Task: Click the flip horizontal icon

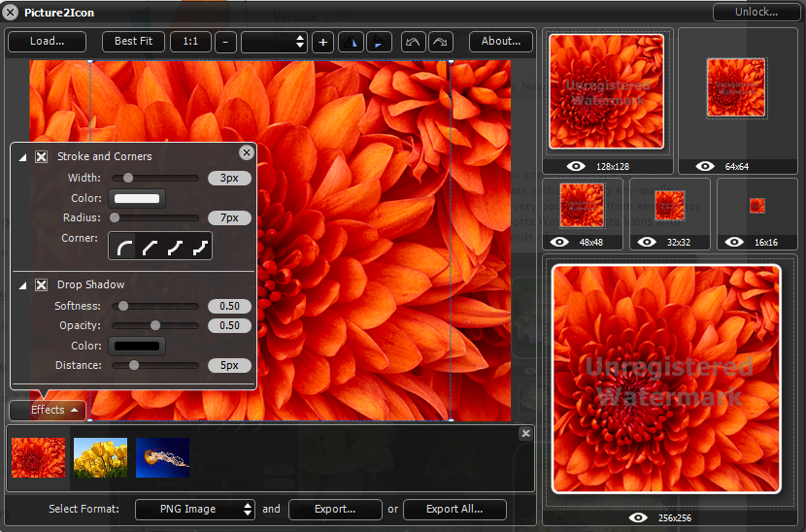Action: tap(351, 42)
